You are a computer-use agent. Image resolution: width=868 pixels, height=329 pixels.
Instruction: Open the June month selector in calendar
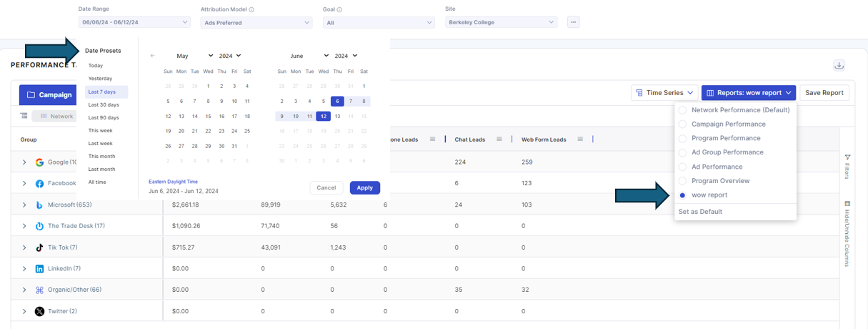309,56
